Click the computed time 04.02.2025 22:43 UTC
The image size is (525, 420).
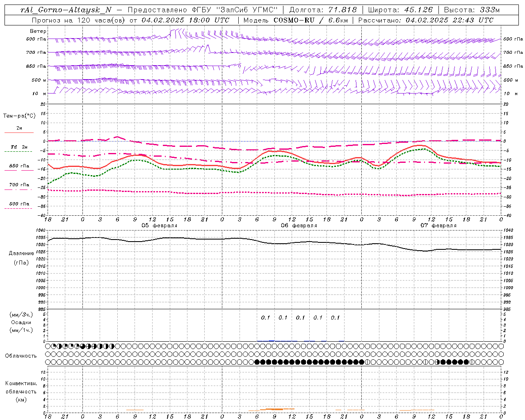[x=450, y=20]
